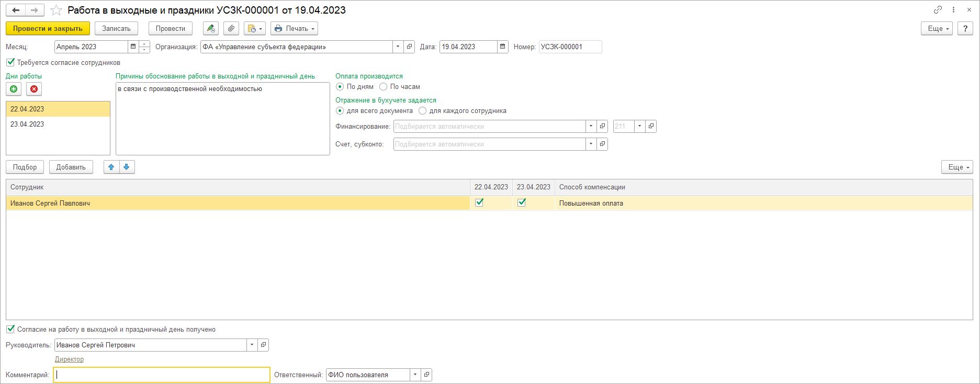
Task: Open create-based-on document icon dropdown
Action: (255, 28)
